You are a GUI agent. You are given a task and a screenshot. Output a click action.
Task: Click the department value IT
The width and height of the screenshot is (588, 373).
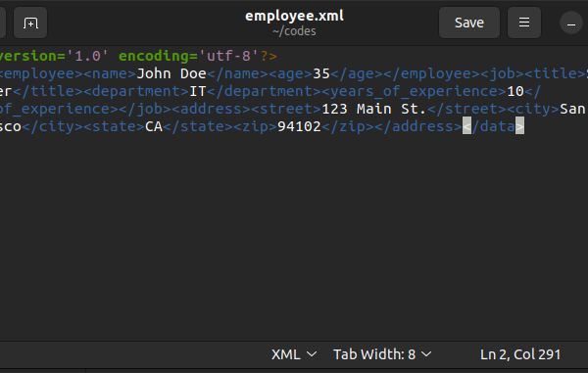198,91
